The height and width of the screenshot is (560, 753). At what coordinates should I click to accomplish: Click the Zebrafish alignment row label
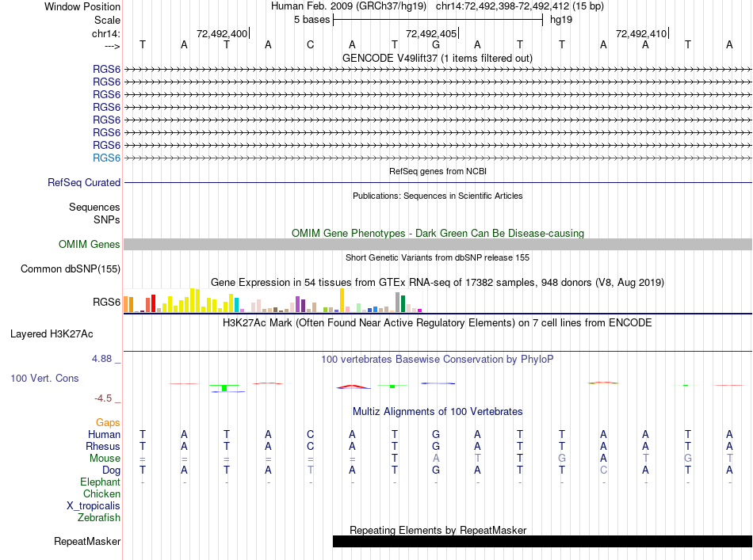[99, 518]
